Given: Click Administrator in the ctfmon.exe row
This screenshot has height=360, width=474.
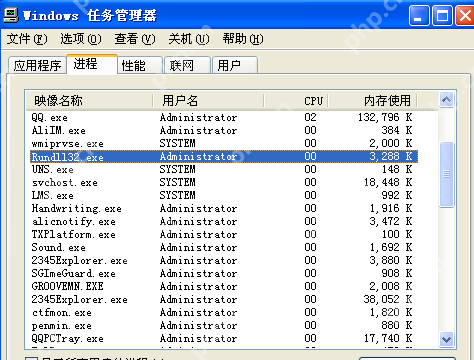Looking at the screenshot, I should [x=198, y=312].
